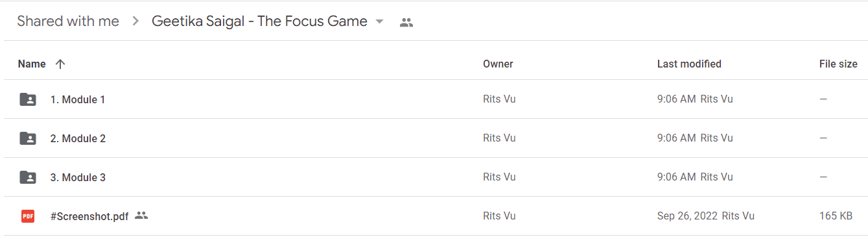This screenshot has height=237, width=868.
Task: Select the 1. Module 1 folder name
Action: (x=78, y=99)
